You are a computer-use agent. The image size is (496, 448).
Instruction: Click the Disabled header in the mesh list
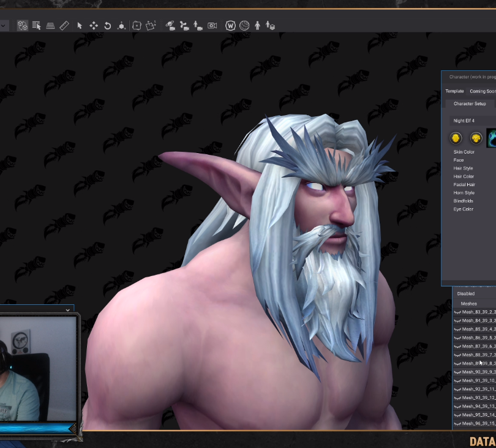[x=465, y=294]
